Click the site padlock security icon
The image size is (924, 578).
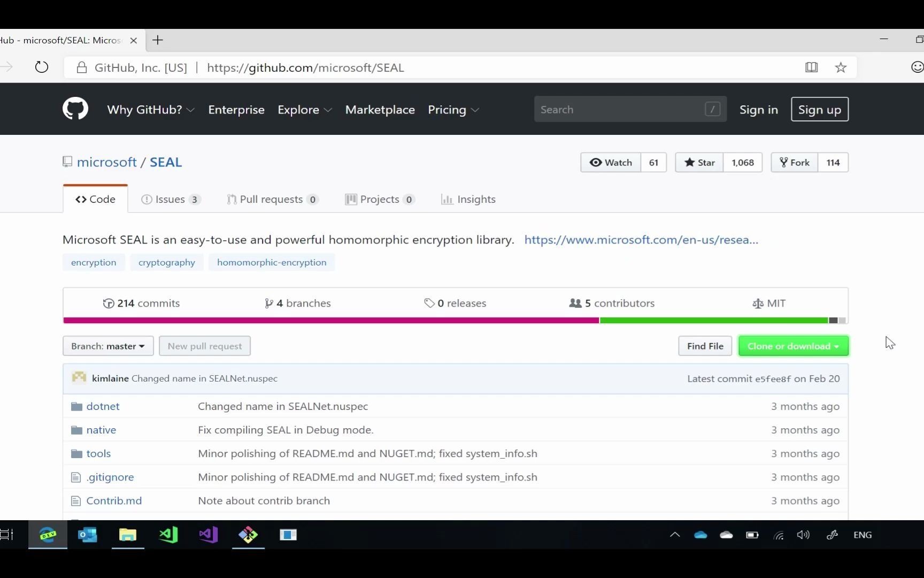(x=81, y=67)
